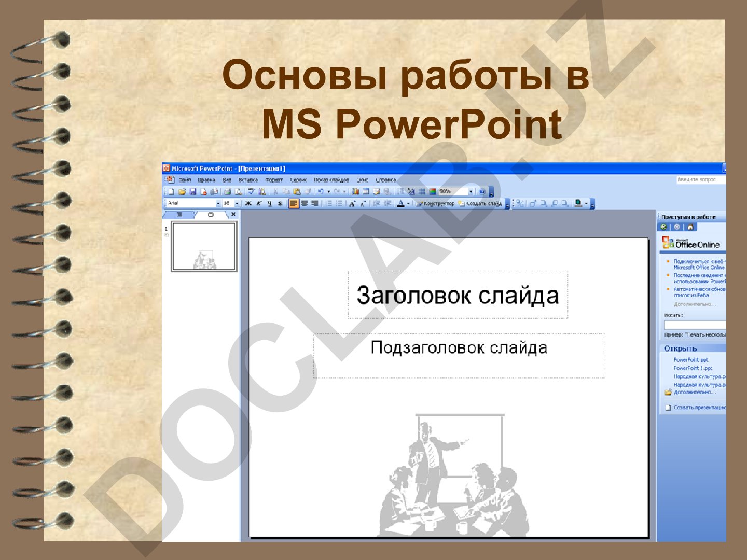Click the Paste clipboard icon
This screenshot has height=560, width=747.
(x=297, y=191)
